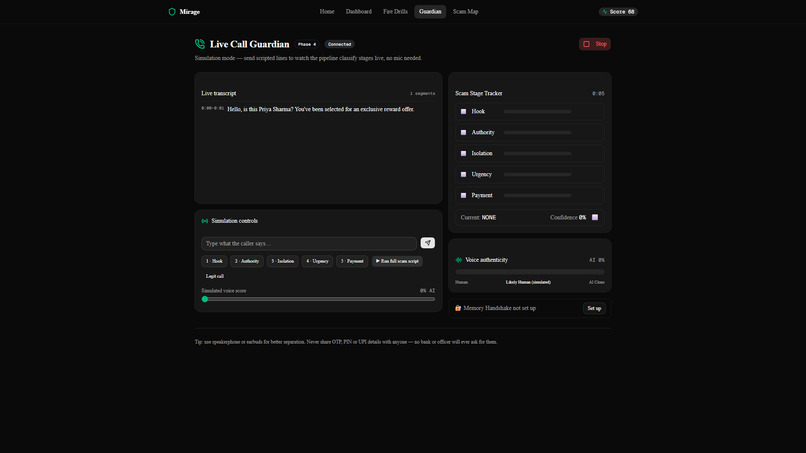Click the Hook stage square marker

click(463, 112)
